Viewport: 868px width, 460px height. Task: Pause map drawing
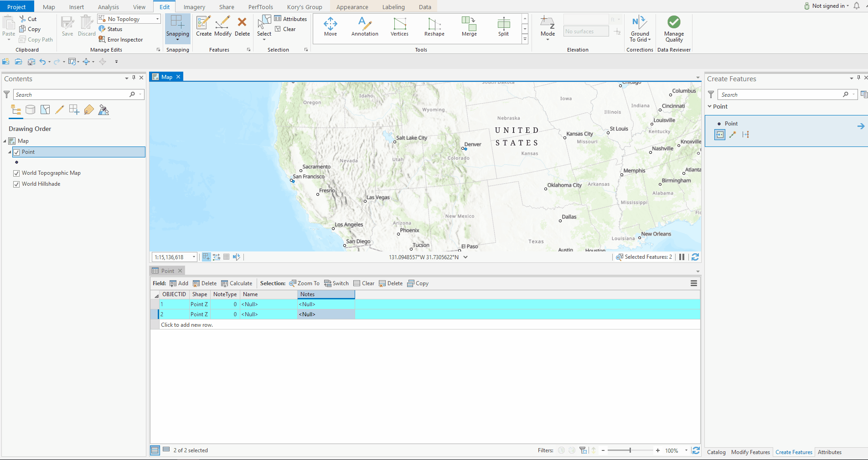click(x=682, y=257)
